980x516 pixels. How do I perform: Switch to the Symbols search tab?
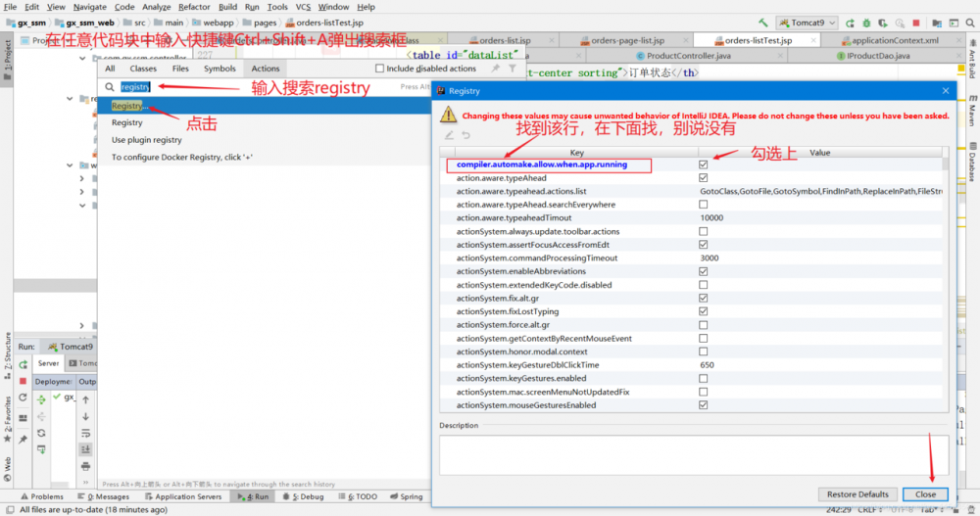tap(220, 69)
